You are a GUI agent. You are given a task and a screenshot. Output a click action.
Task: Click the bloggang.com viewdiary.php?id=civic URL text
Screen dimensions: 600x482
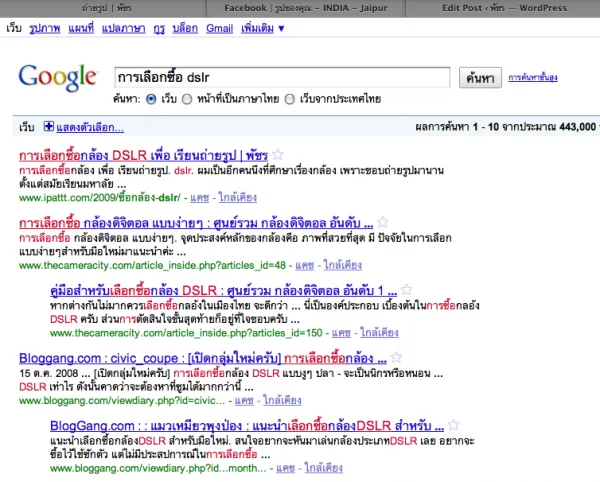pyautogui.click(x=122, y=401)
